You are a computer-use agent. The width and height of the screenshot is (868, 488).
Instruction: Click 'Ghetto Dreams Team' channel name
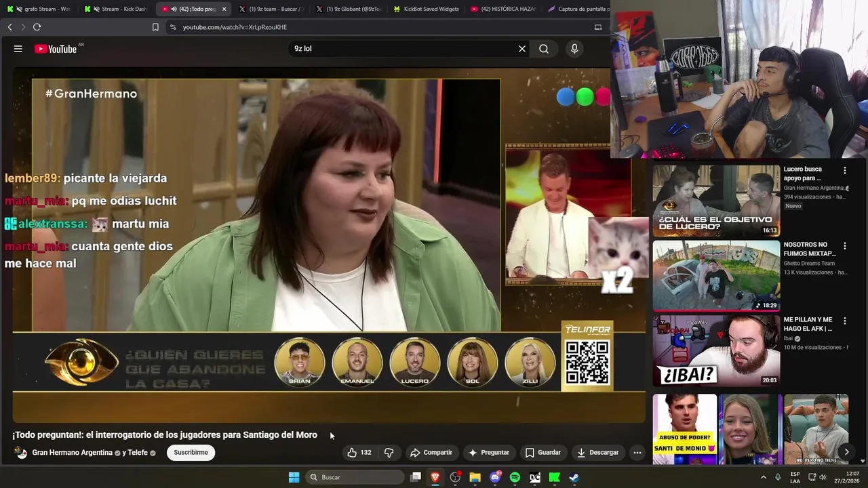(809, 263)
